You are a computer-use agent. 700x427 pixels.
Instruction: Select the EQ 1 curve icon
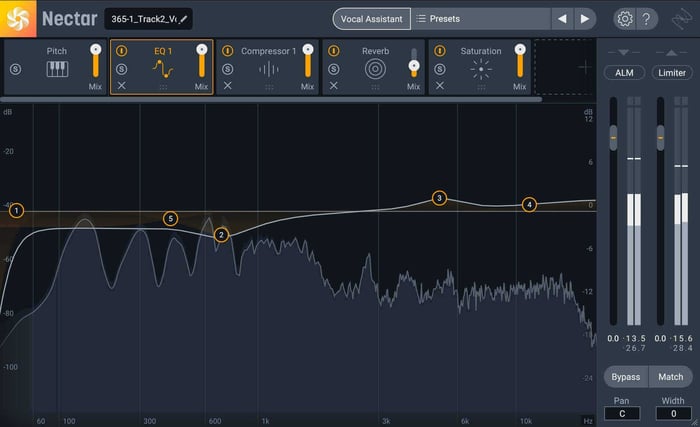pyautogui.click(x=162, y=69)
